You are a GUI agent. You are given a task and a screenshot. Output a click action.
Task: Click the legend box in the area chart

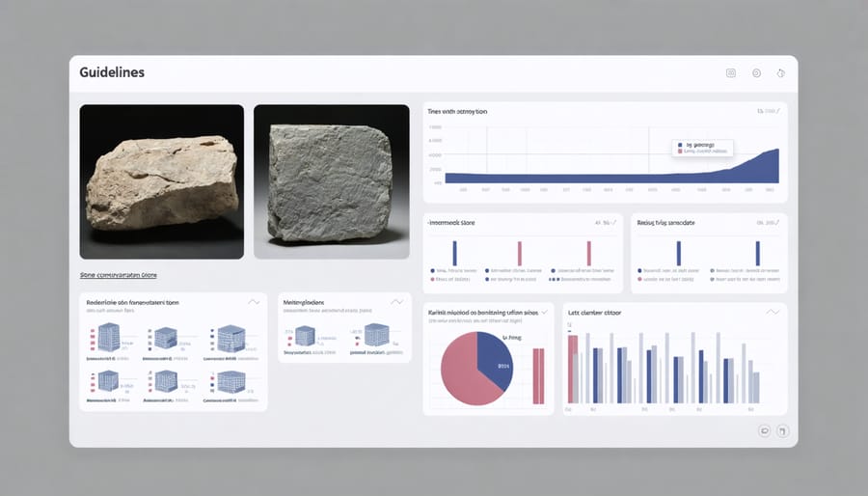(x=702, y=148)
